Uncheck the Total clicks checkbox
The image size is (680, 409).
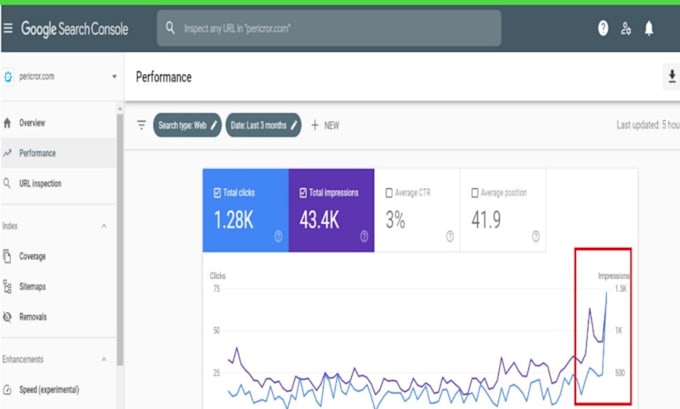pos(217,193)
